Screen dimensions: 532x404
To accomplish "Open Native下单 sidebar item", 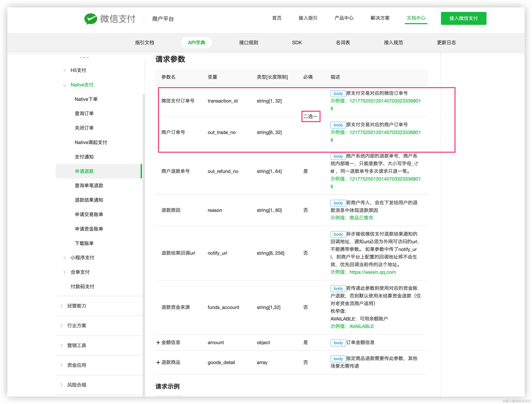I will 86,99.
